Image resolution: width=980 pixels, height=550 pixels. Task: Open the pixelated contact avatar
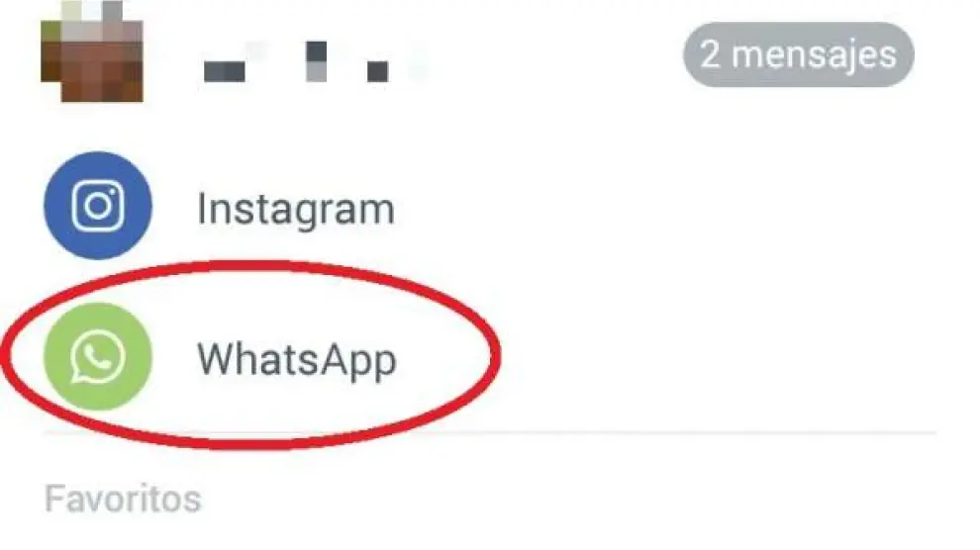[x=92, y=51]
